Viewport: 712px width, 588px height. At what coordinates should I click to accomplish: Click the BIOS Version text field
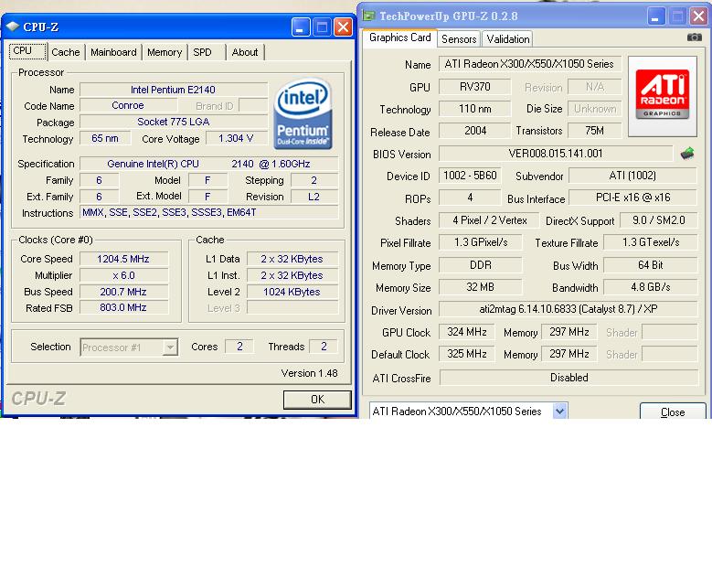(555, 154)
